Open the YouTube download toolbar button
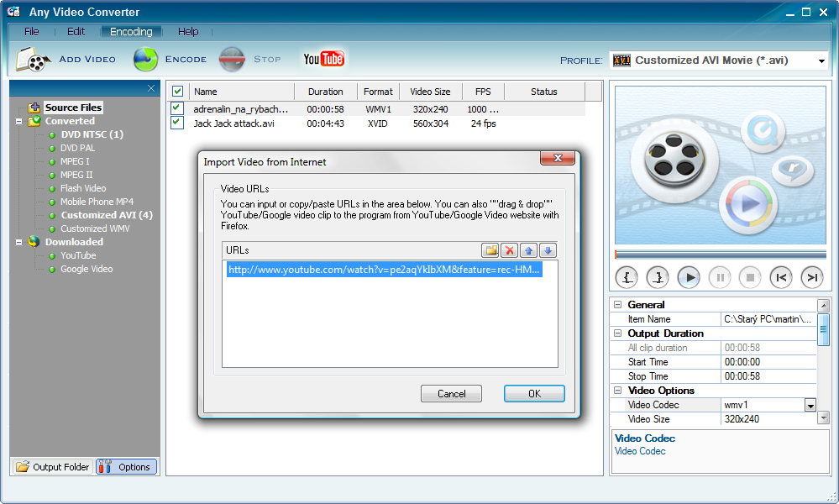 point(323,59)
